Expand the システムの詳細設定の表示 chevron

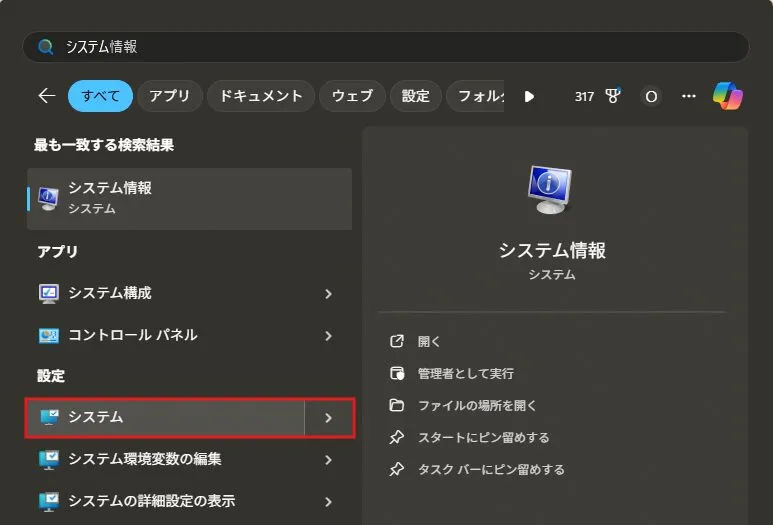[328, 502]
